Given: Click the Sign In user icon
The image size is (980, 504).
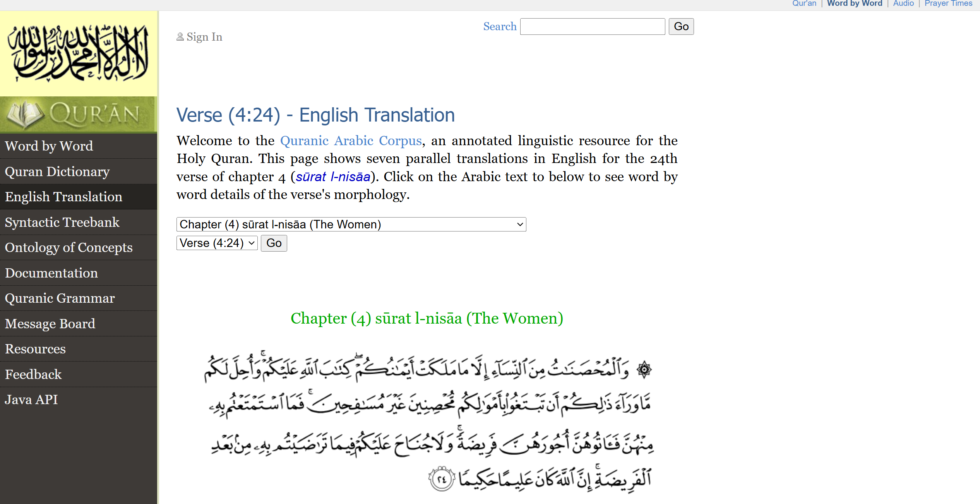Looking at the screenshot, I should [x=180, y=37].
